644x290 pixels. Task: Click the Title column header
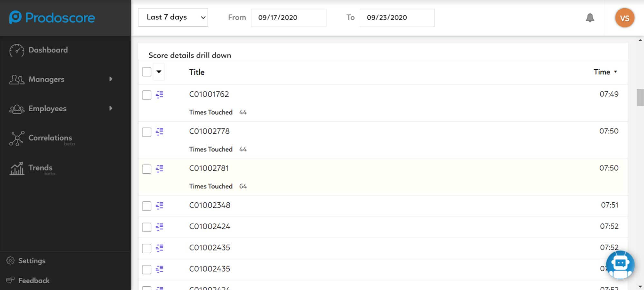tap(197, 72)
